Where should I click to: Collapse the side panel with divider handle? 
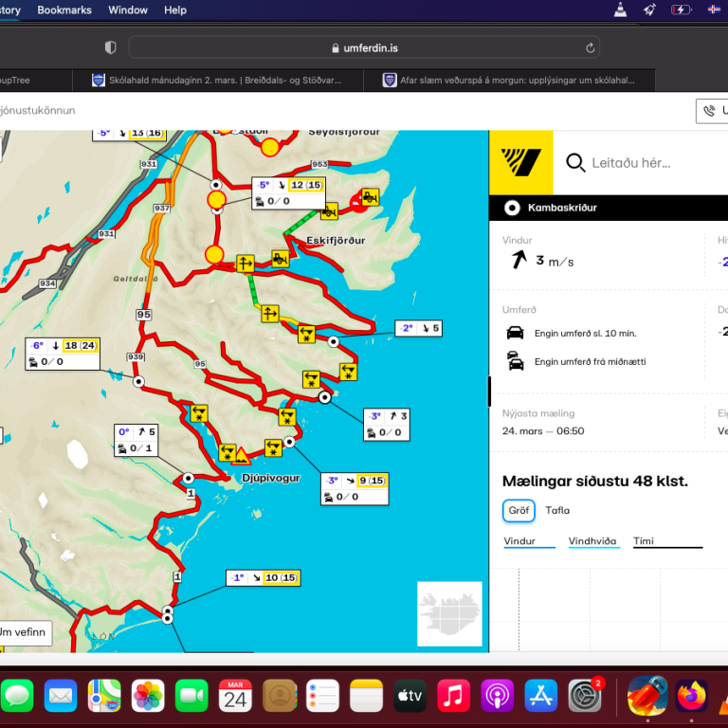pyautogui.click(x=489, y=391)
